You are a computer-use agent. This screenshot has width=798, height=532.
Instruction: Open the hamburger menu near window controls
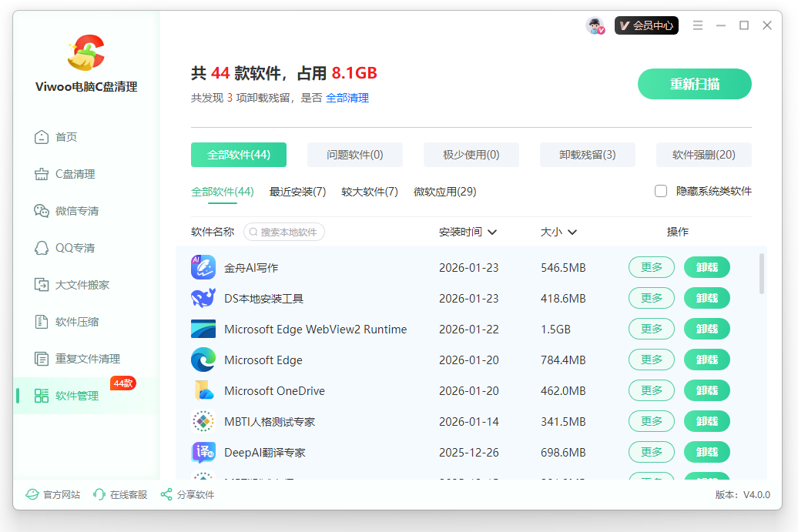[698, 25]
